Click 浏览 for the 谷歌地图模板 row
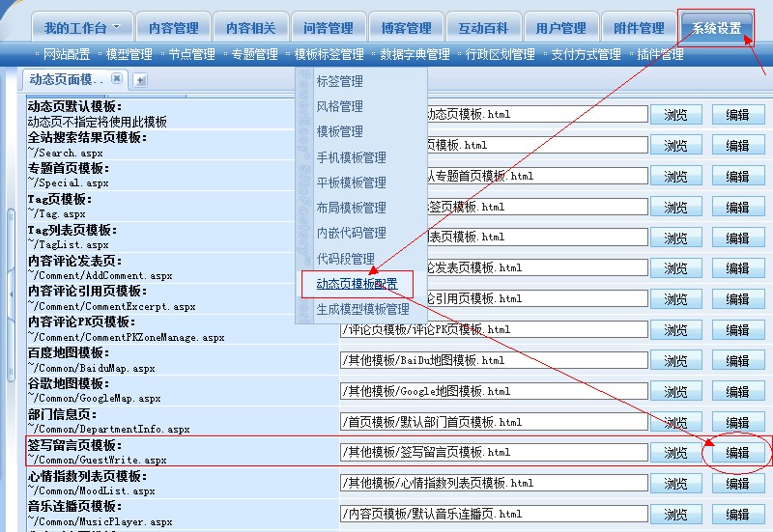The height and width of the screenshot is (532, 773). (675, 391)
